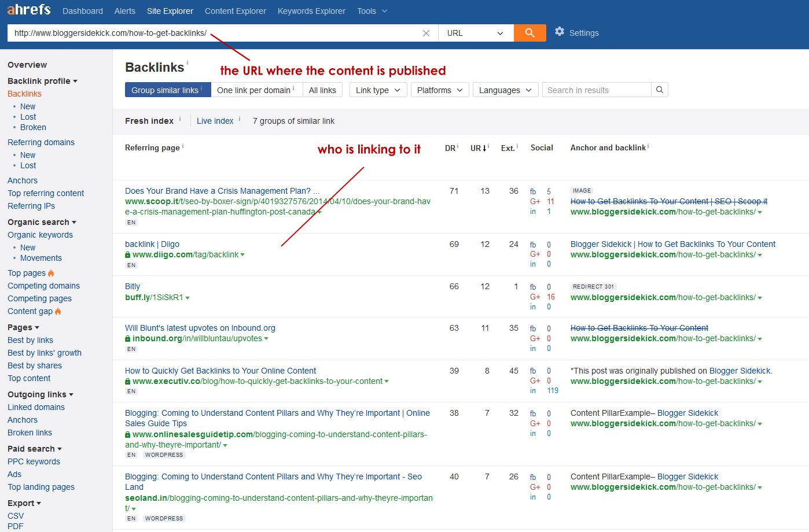The width and height of the screenshot is (809, 532).
Task: Open the 'backlink | Diigo' referring page
Action: 152,244
